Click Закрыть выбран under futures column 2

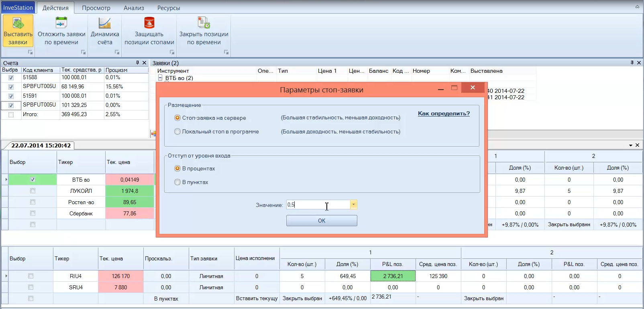click(484, 299)
